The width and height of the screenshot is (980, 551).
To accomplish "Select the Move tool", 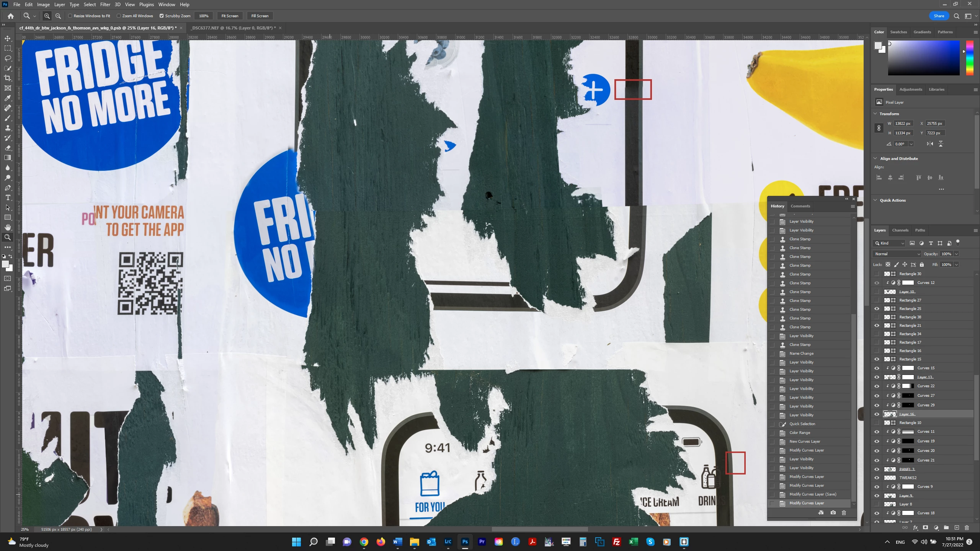I will coord(8,38).
